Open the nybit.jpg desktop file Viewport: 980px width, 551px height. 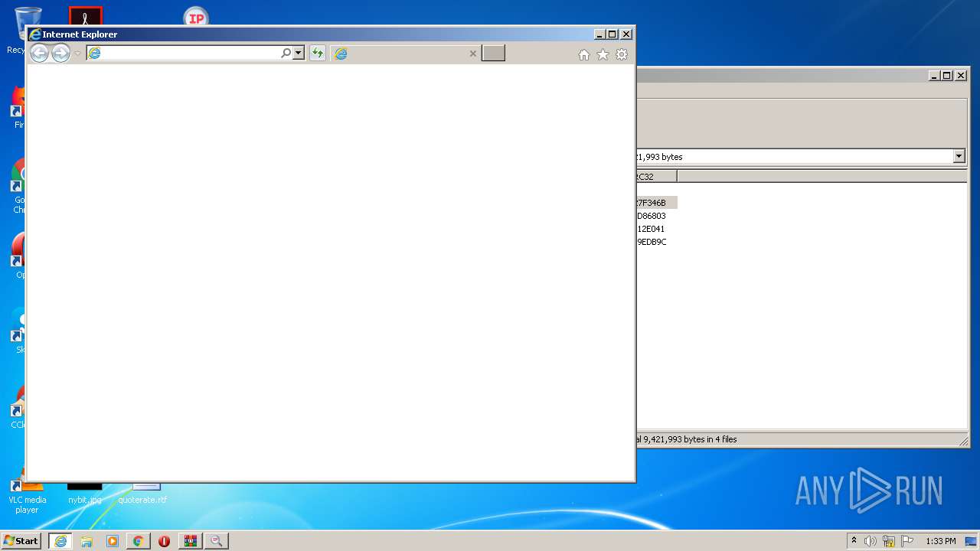pyautogui.click(x=84, y=493)
